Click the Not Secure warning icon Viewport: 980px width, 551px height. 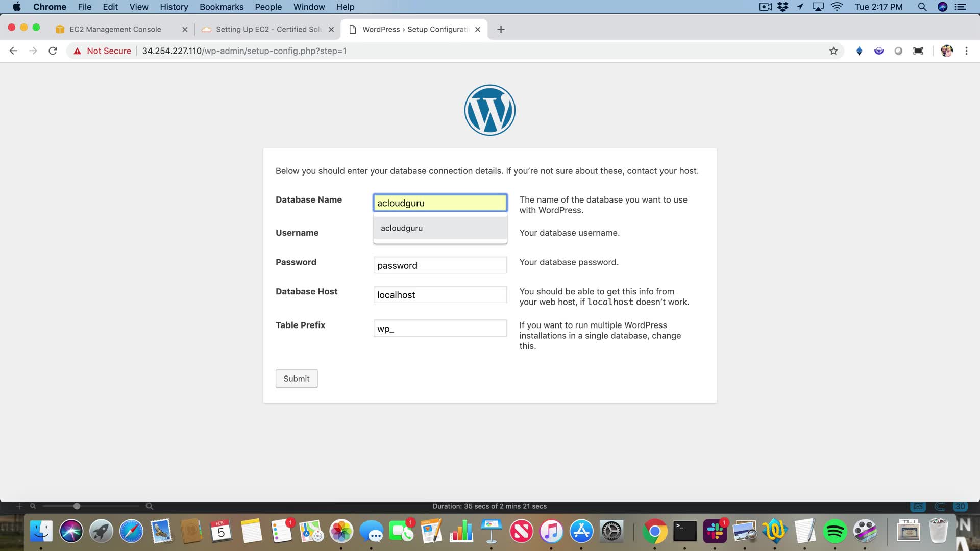pos(78,51)
